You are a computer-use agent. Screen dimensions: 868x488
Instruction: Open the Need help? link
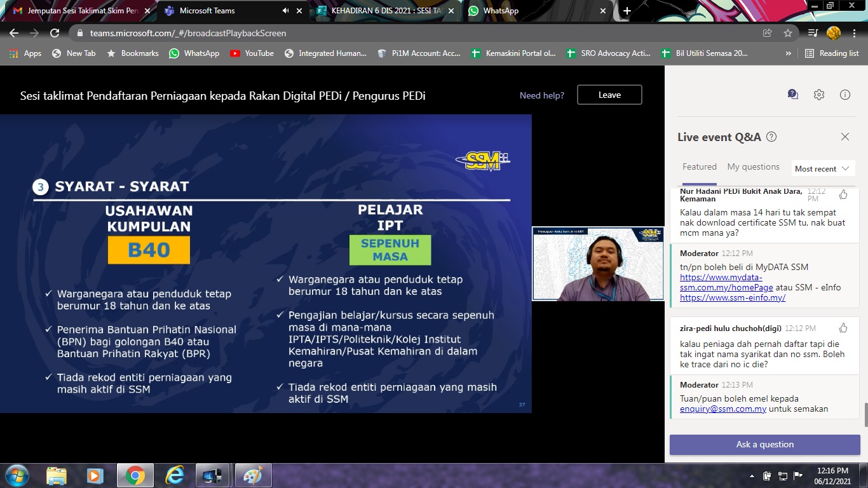541,95
